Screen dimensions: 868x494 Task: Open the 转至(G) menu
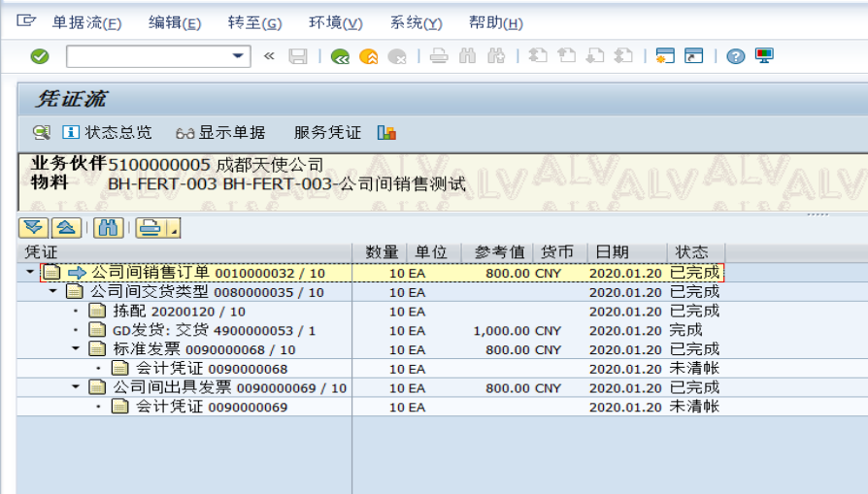[254, 22]
